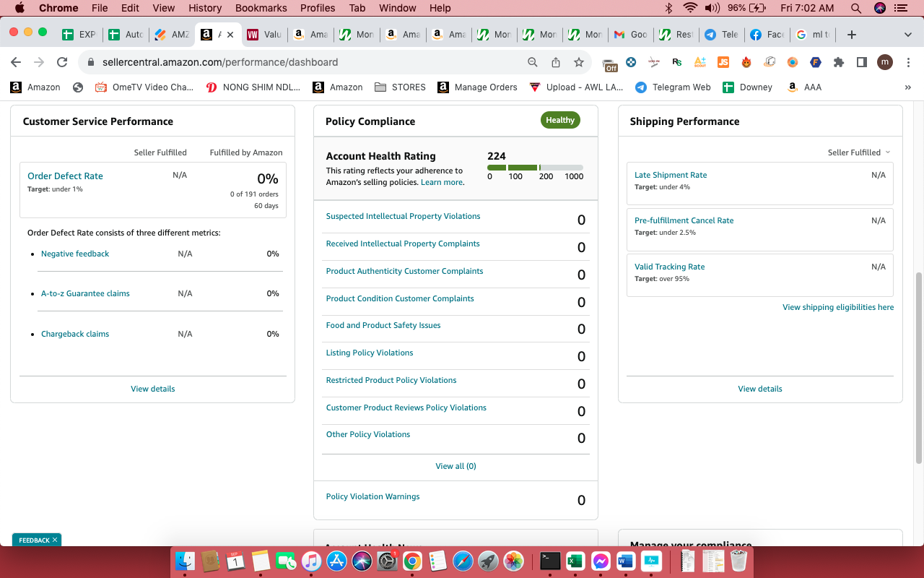The height and width of the screenshot is (578, 924).
Task: Open the zoom magnifier in the address bar
Action: coord(533,62)
